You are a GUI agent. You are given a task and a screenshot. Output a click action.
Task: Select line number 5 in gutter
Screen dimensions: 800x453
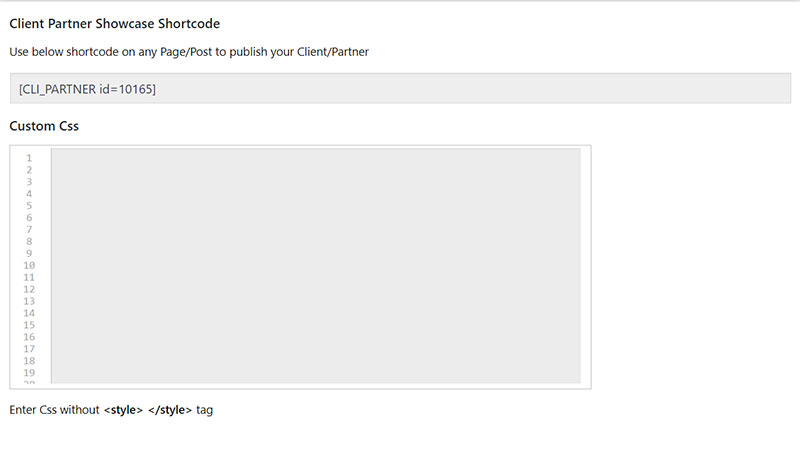[x=29, y=206]
